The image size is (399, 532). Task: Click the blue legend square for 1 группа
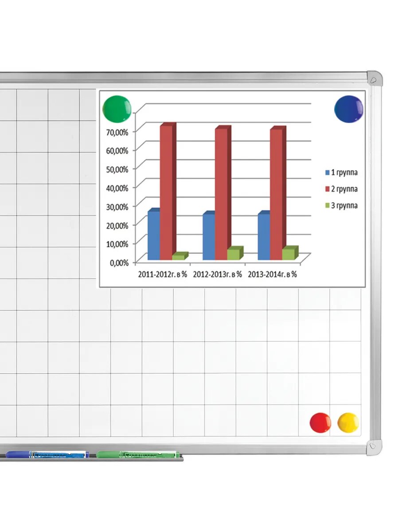coord(327,172)
